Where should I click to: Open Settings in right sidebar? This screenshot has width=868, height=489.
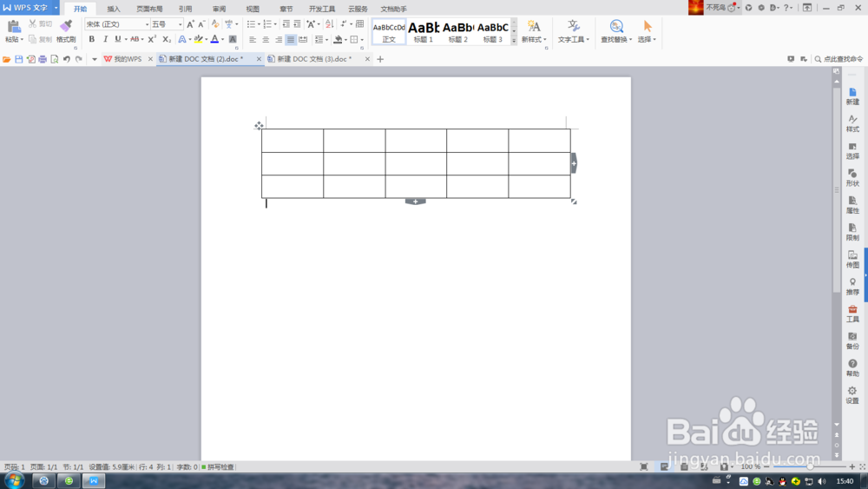click(852, 395)
